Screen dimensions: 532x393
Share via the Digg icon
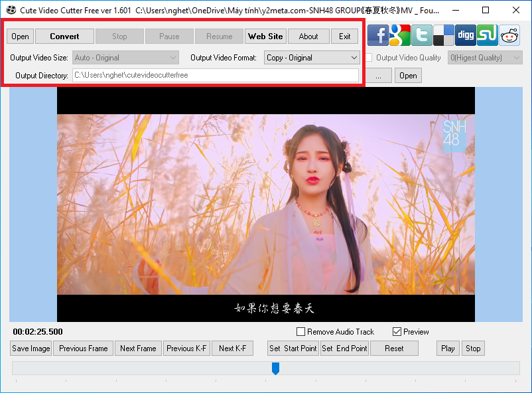tap(466, 35)
